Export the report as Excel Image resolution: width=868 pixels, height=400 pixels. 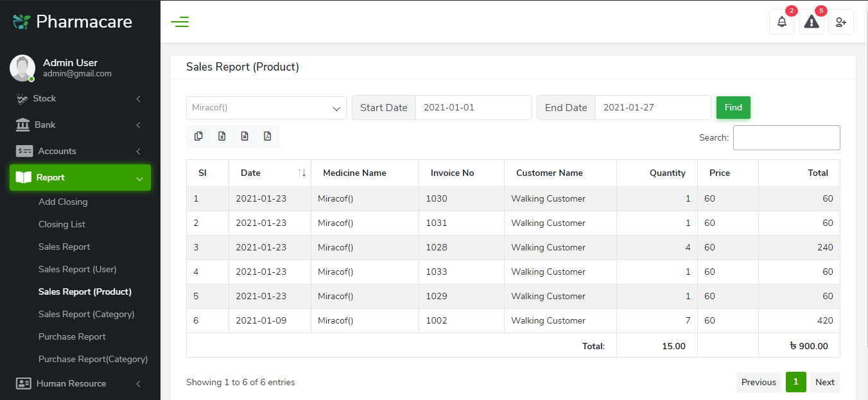221,136
